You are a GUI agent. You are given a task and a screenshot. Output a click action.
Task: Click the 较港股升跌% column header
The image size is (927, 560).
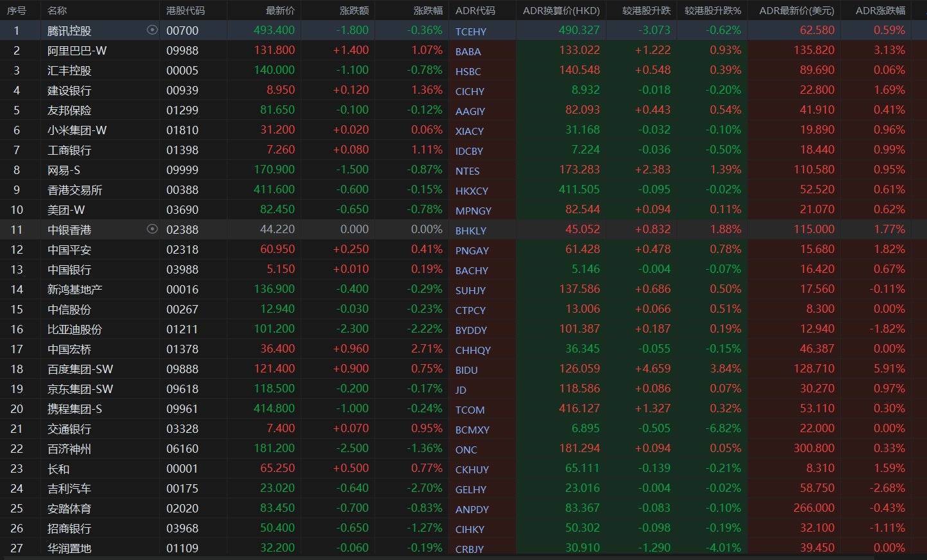click(712, 10)
